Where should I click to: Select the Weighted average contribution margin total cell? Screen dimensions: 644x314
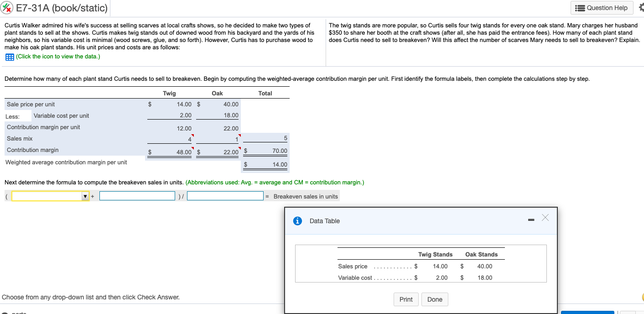click(x=265, y=164)
